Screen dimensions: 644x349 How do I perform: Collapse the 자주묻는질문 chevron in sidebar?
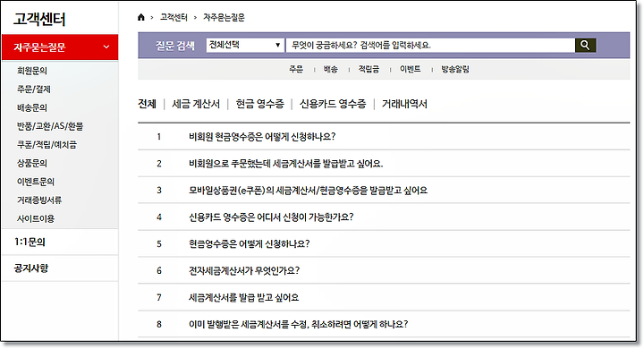[106, 47]
